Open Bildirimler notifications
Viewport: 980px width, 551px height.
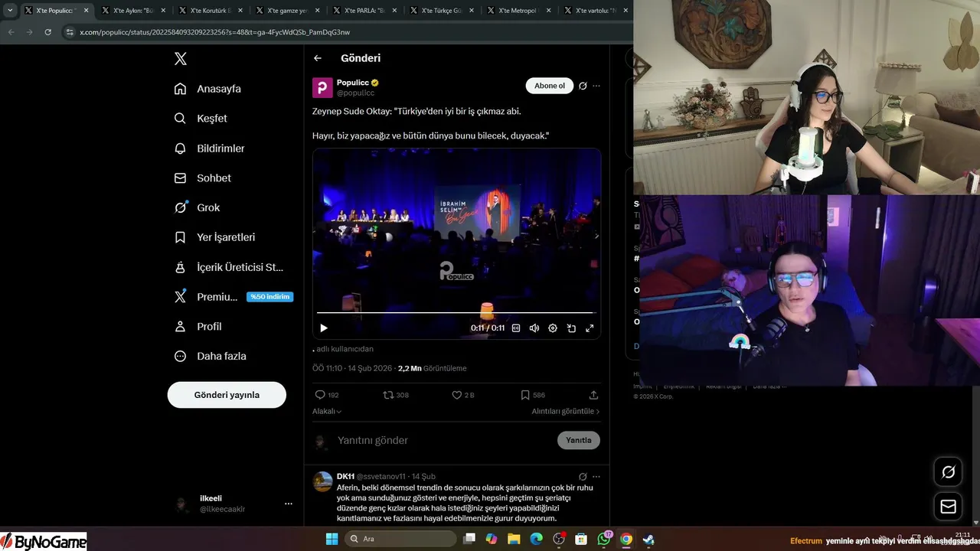coord(209,148)
